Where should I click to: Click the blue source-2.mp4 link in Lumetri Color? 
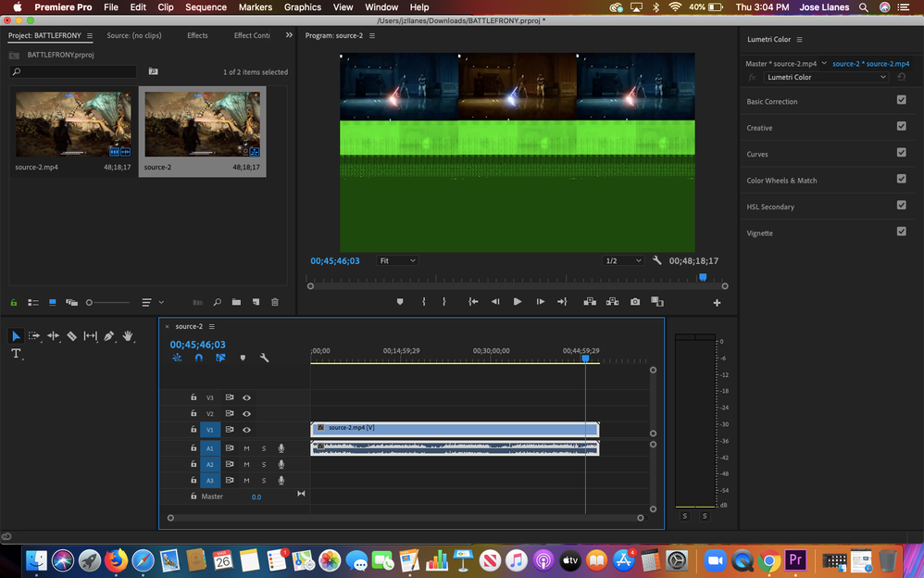pos(871,63)
